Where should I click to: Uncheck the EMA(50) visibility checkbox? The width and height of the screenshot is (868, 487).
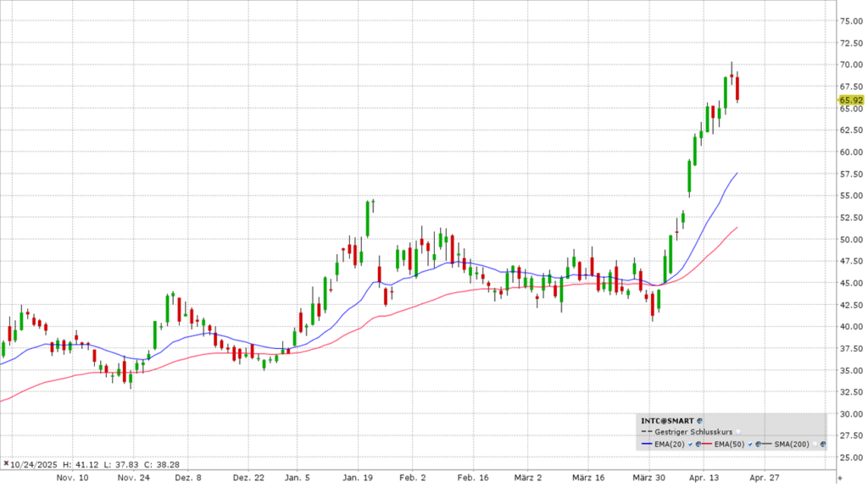pos(750,444)
